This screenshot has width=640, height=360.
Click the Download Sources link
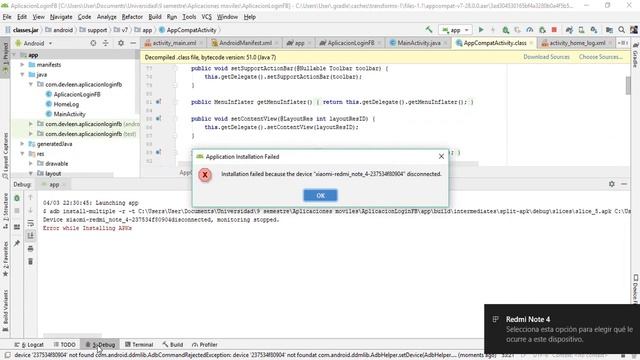(546, 57)
